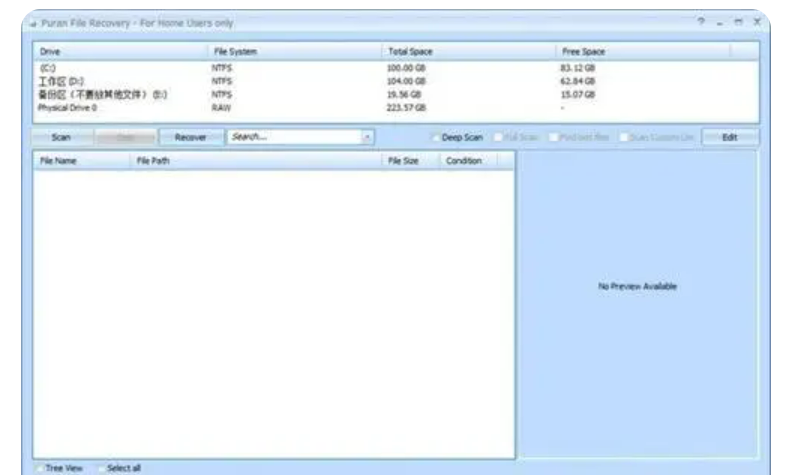Toggle the Tree View checkbox
The width and height of the screenshot is (803, 475).
41,467
